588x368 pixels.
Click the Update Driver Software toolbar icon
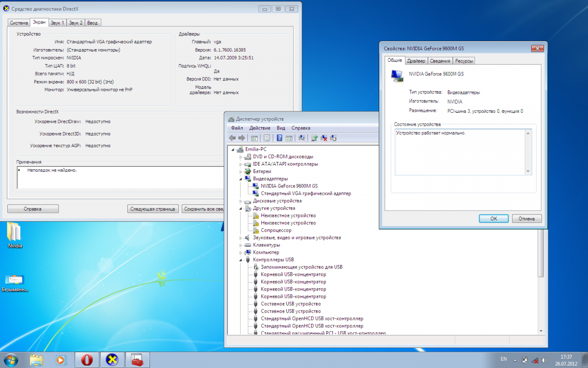315,138
